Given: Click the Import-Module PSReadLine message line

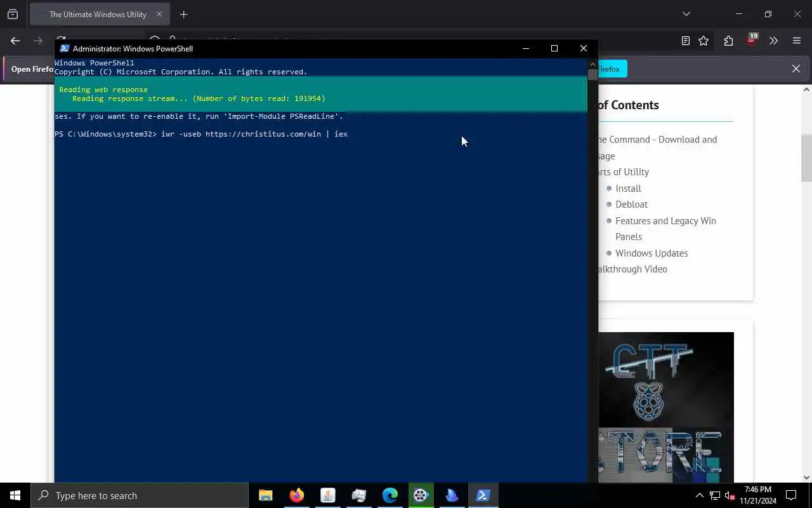Looking at the screenshot, I should 199,116.
